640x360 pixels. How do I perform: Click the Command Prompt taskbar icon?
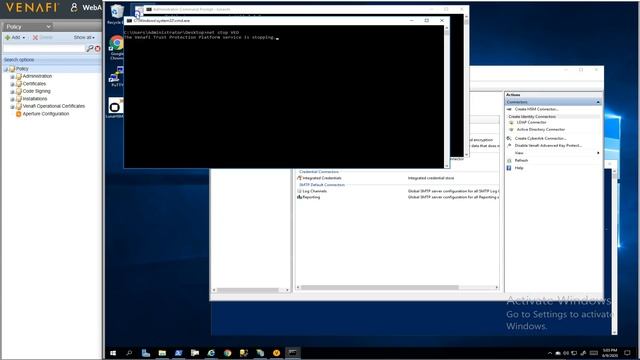pos(293,353)
